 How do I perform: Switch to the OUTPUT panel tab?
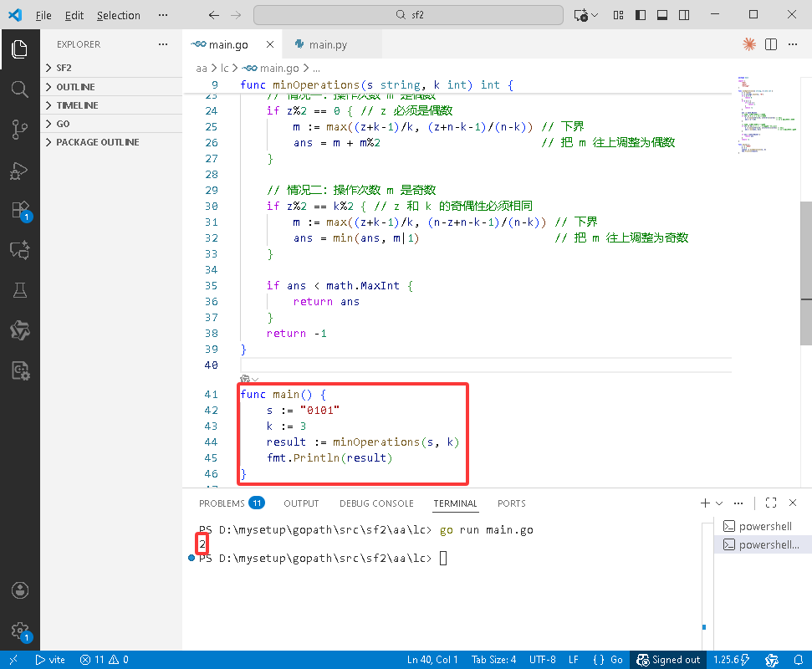[x=301, y=503]
